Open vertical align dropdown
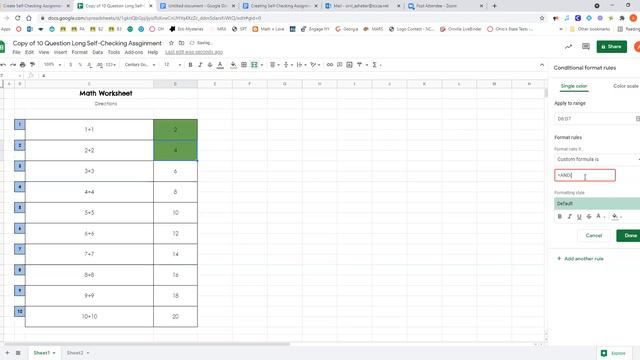This screenshot has height=360, width=640. [x=287, y=65]
